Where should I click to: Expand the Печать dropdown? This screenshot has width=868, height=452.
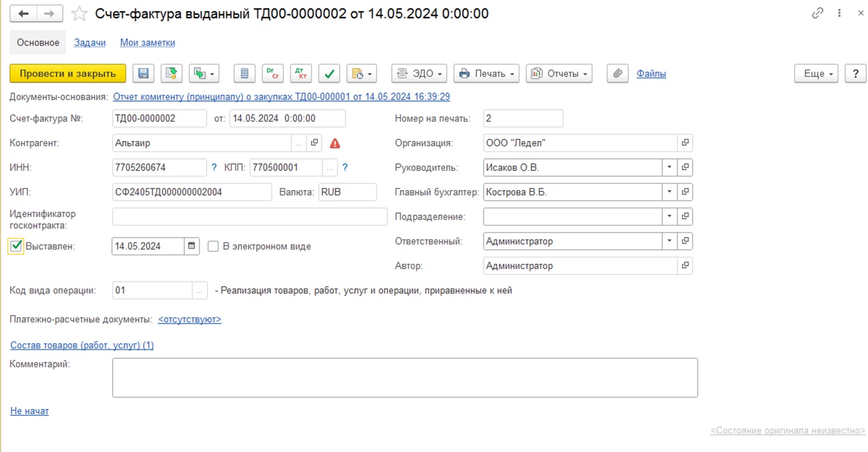click(x=488, y=73)
